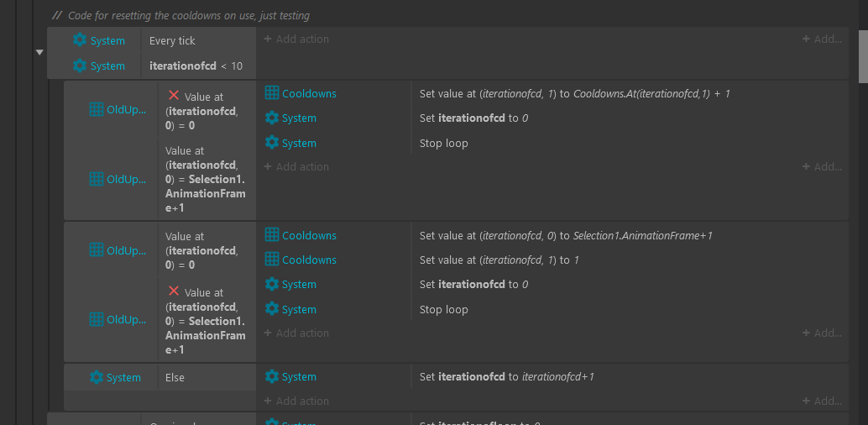868x425 pixels.
Task: Select the Else condition text
Action: [175, 377]
